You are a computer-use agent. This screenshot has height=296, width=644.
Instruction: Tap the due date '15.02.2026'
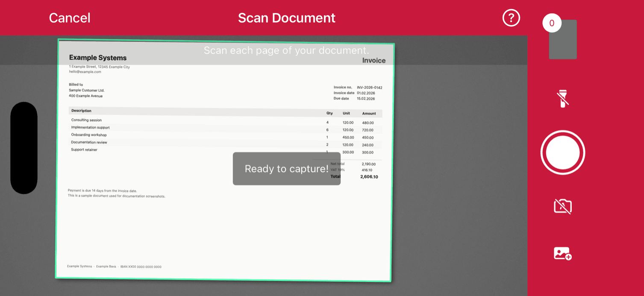click(x=366, y=99)
